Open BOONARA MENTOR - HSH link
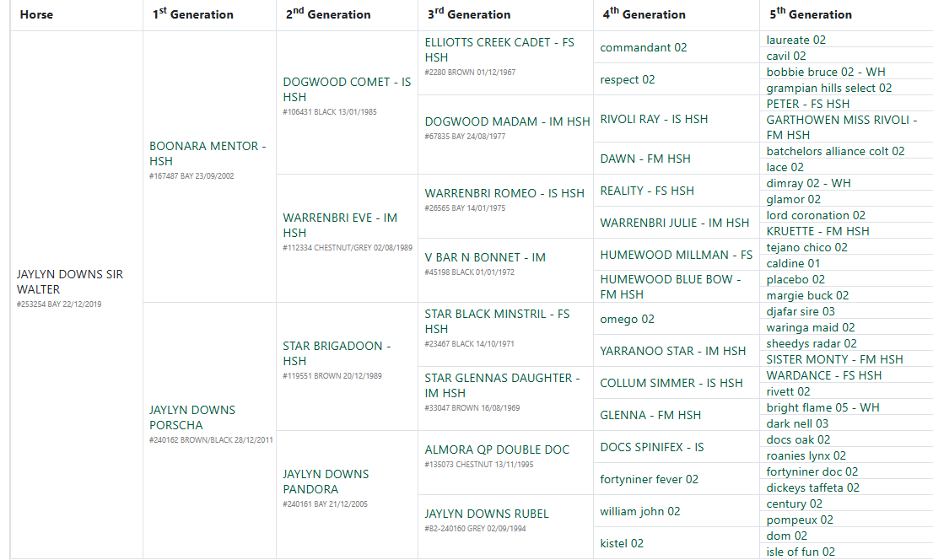The width and height of the screenshot is (933, 560). coord(207,153)
